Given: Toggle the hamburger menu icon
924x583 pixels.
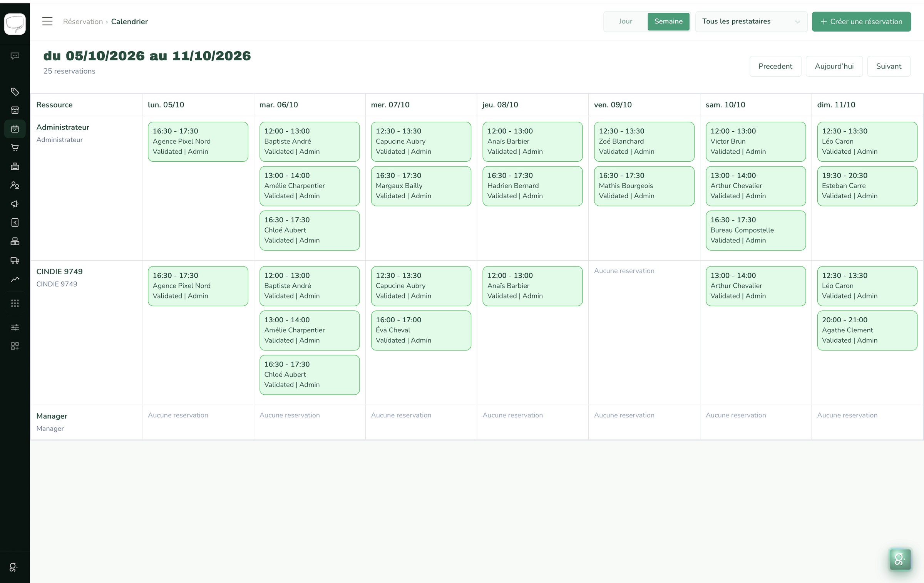Looking at the screenshot, I should (x=47, y=21).
